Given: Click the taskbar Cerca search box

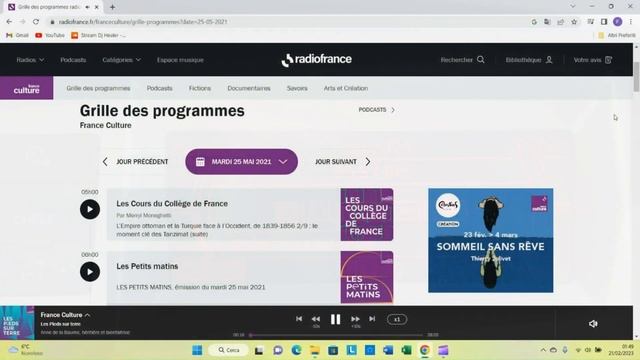Looking at the screenshot, I should pos(229,350).
